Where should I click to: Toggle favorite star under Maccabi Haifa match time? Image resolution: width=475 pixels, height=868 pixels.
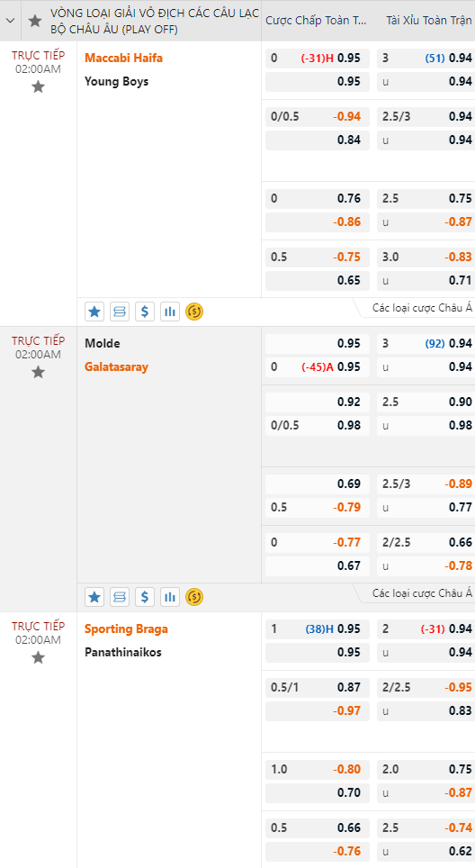pyautogui.click(x=38, y=87)
